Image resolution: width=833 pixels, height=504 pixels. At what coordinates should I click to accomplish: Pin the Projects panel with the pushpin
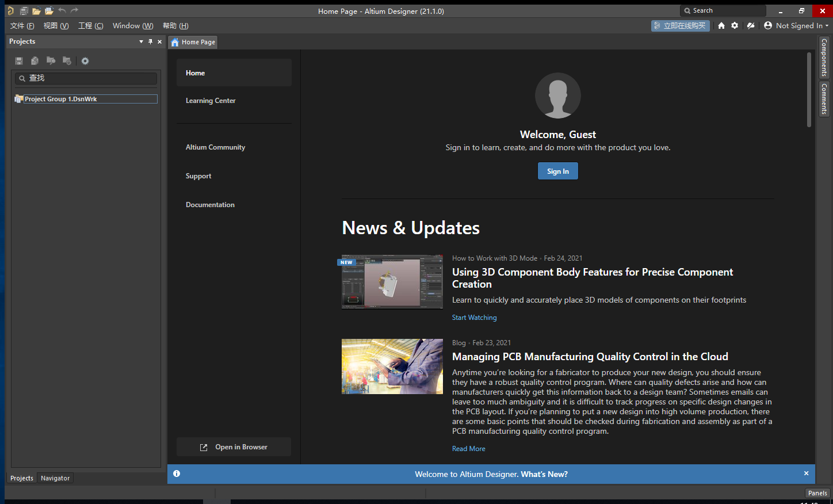[x=151, y=41]
